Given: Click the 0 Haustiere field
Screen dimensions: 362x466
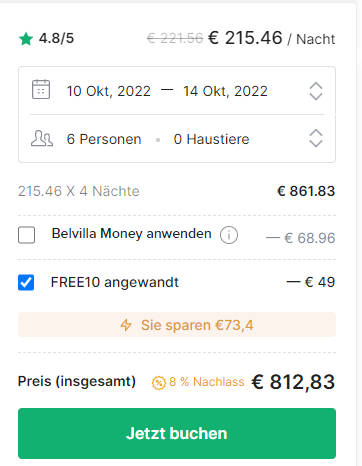Looking at the screenshot, I should [x=211, y=139].
